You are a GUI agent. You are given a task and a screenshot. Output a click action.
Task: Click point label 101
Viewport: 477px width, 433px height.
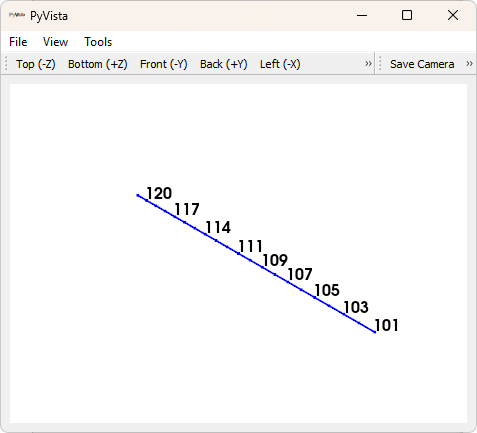pyautogui.click(x=386, y=325)
